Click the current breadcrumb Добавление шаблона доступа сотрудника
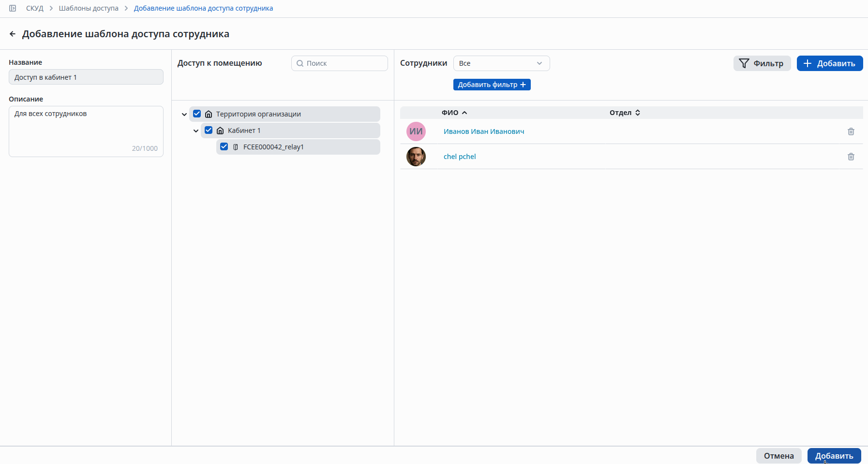The width and height of the screenshot is (868, 464). click(x=203, y=8)
